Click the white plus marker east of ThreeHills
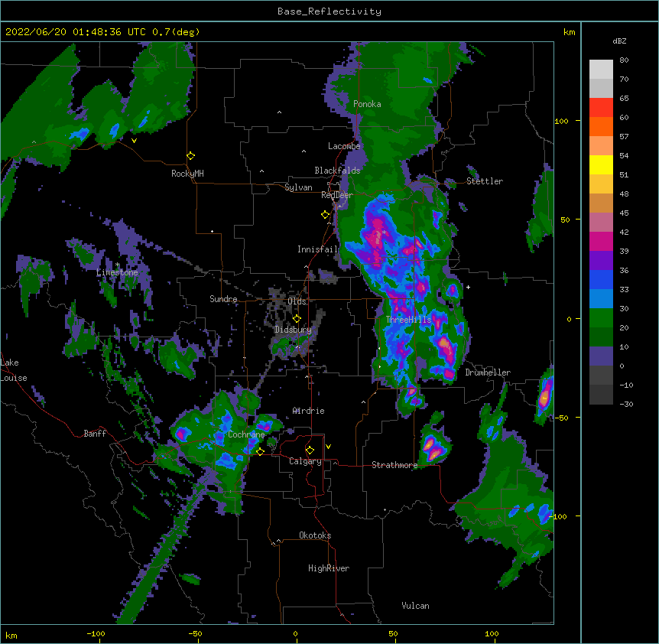Screen dimensions: 659x644 pos(468,287)
